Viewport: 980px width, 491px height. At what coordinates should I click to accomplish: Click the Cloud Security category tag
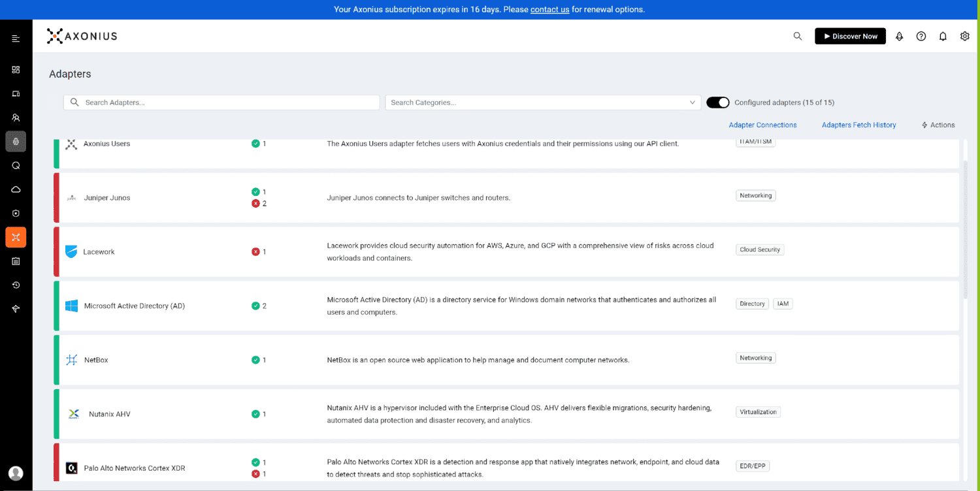coord(760,249)
